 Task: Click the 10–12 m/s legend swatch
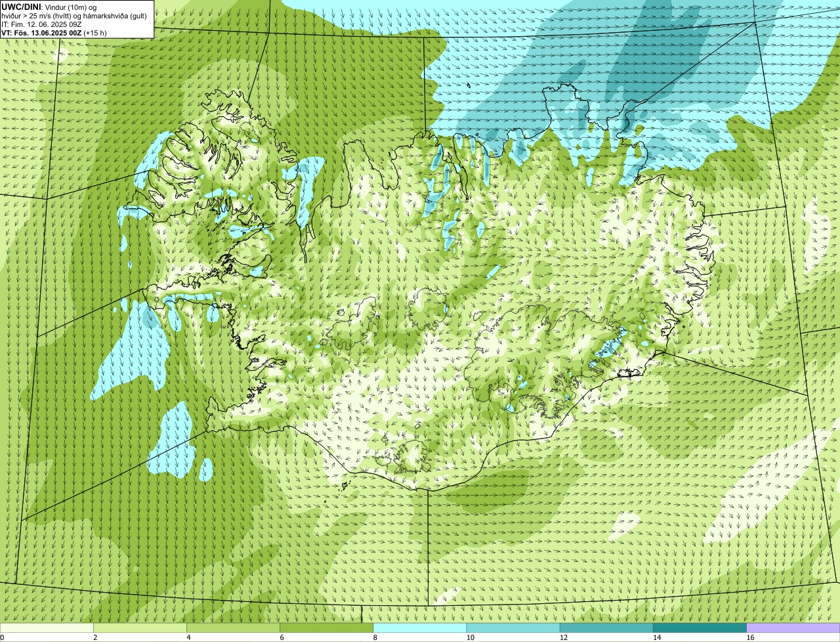(x=513, y=628)
